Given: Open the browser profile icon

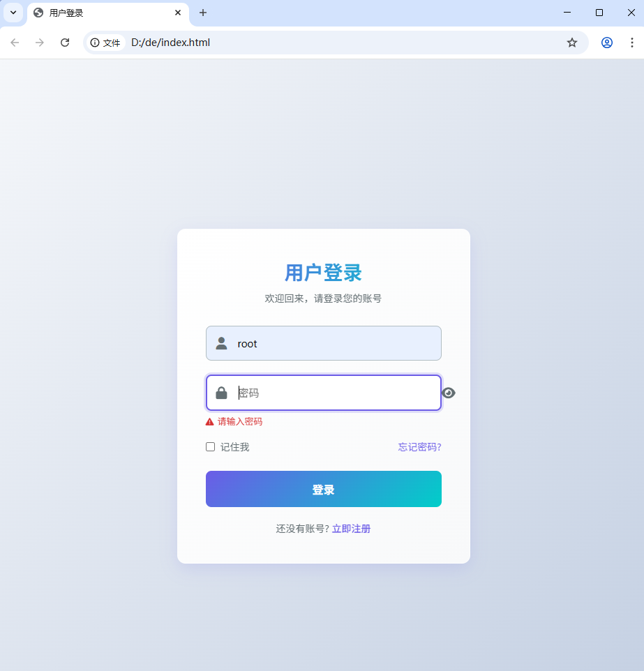Looking at the screenshot, I should [x=607, y=43].
